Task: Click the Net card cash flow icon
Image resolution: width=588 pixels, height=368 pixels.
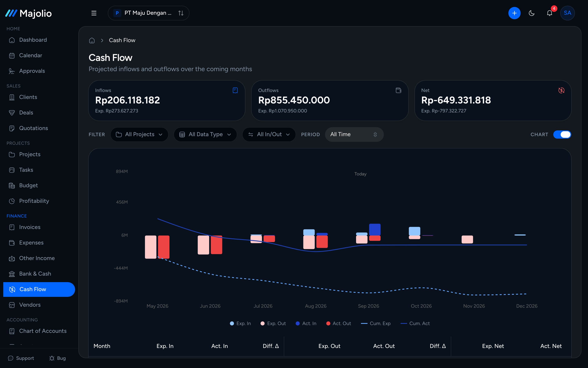Action: click(x=561, y=90)
